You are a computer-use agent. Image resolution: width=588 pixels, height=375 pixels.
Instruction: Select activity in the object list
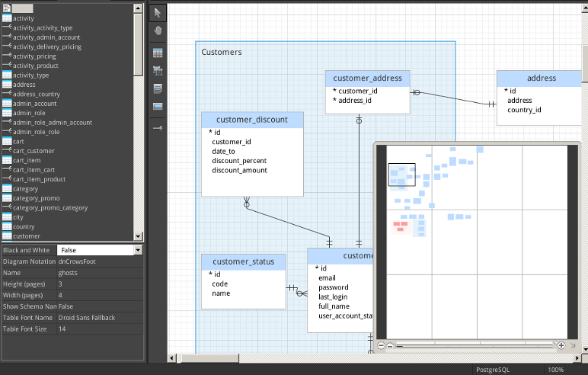pyautogui.click(x=24, y=18)
